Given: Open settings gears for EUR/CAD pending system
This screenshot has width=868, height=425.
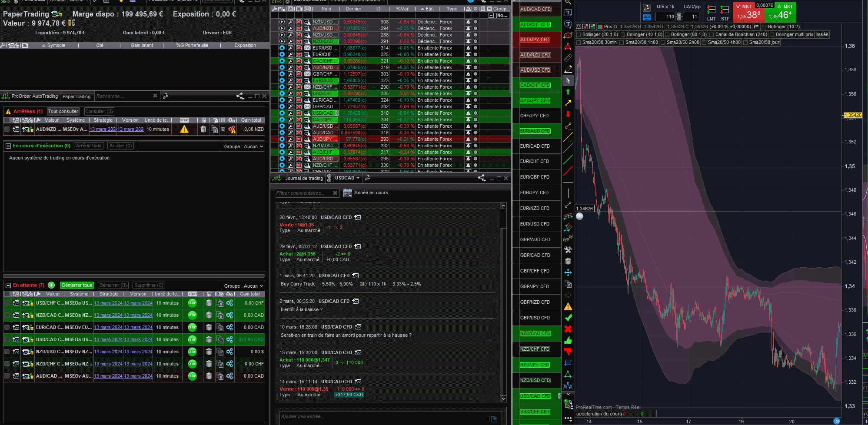Looking at the screenshot, I should click(229, 327).
